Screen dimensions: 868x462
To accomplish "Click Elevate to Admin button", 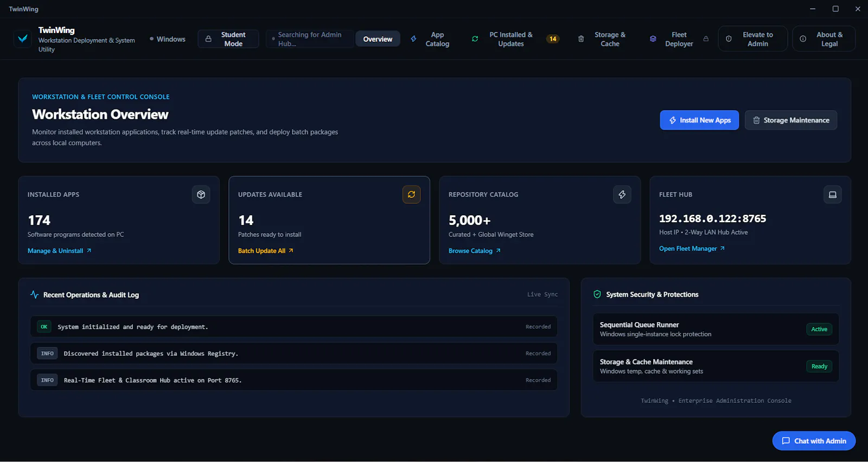I will [752, 39].
